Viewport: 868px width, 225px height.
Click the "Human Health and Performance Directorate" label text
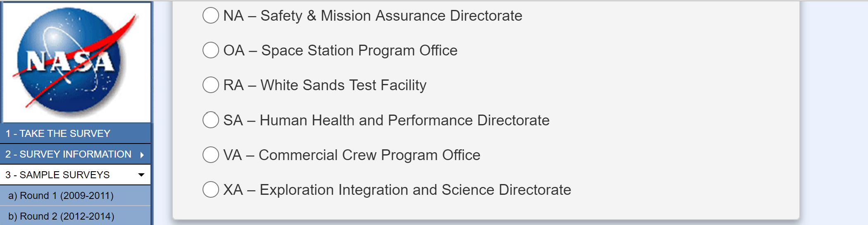pyautogui.click(x=405, y=120)
